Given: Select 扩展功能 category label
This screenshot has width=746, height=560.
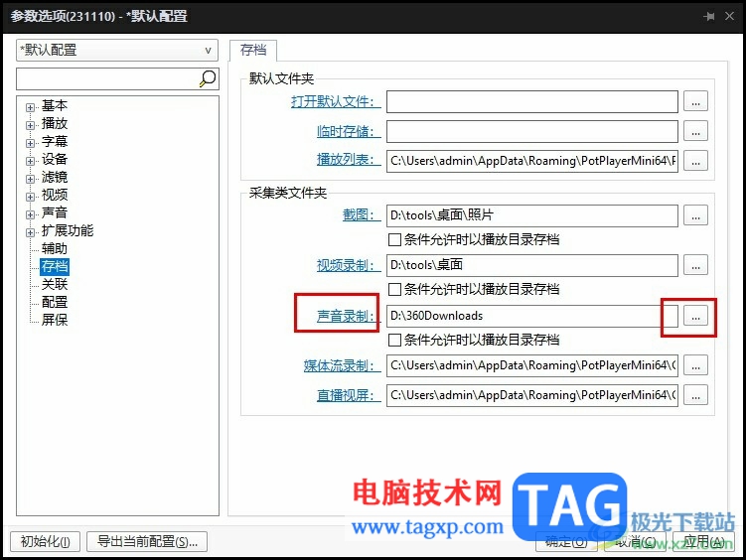Looking at the screenshot, I should (x=68, y=230).
